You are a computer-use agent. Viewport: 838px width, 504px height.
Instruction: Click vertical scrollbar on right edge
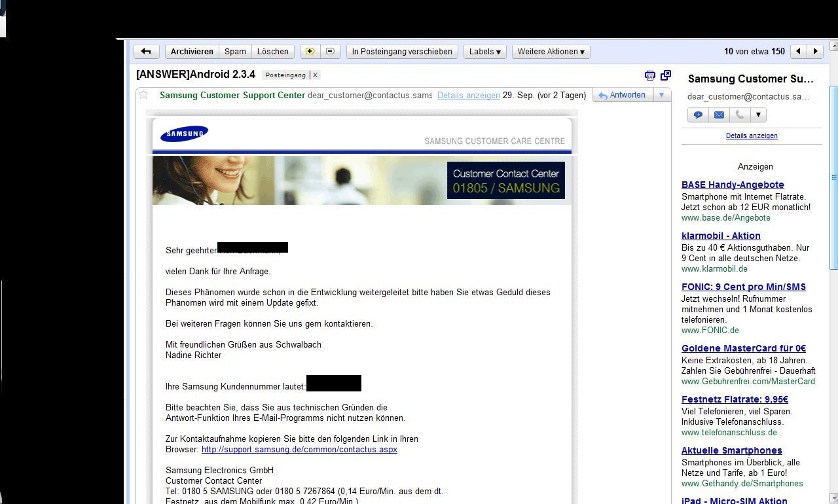(833, 177)
